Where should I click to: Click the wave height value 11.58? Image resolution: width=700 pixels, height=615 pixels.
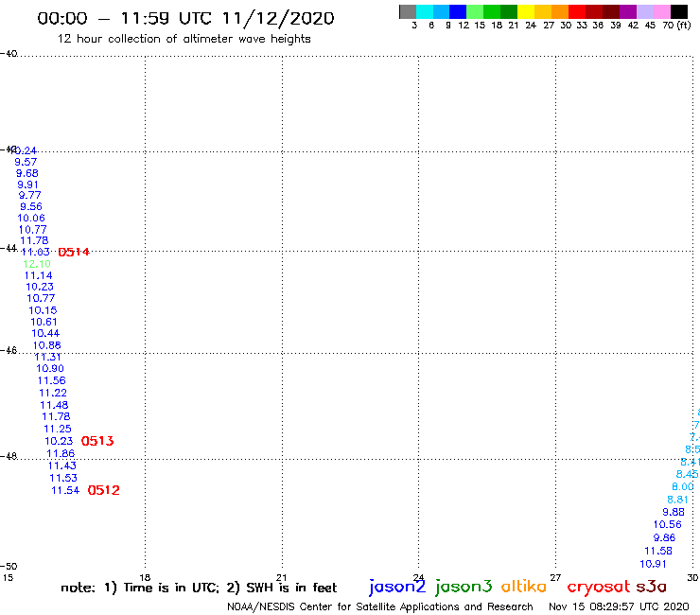tap(658, 551)
